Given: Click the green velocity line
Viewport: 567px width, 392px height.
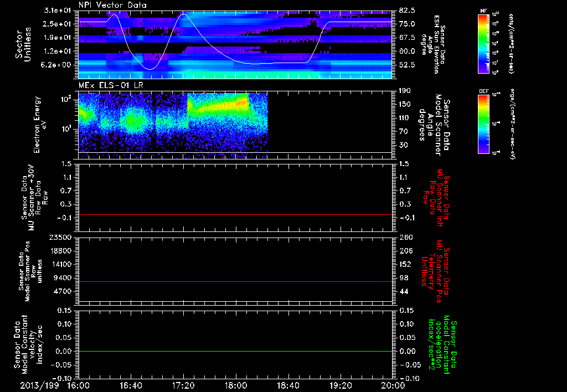Looking at the screenshot, I should tap(235, 351).
